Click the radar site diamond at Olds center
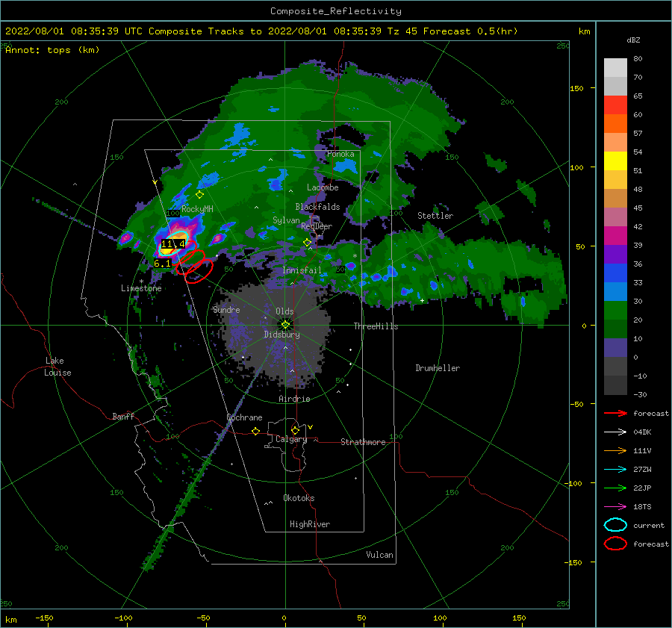The height and width of the screenshot is (628, 672). tap(285, 325)
